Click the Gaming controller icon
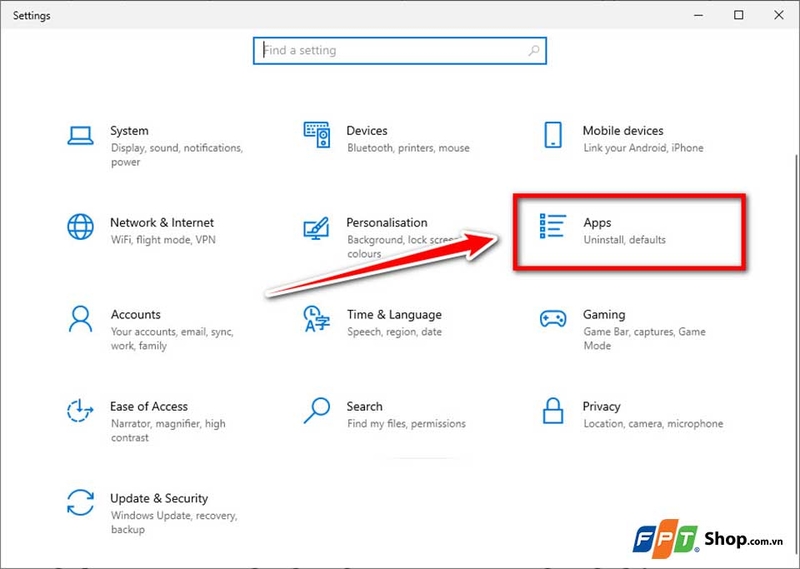The image size is (800, 569). coord(553,319)
